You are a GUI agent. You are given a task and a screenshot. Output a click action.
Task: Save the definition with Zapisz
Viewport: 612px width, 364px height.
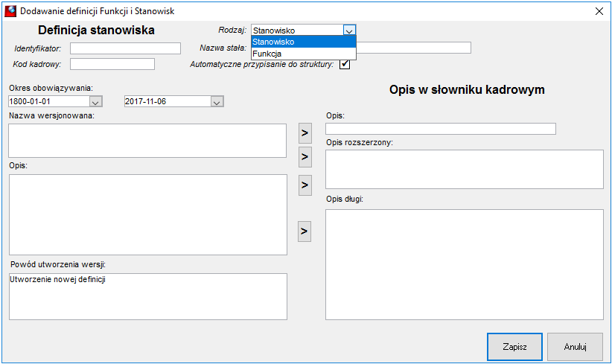pyautogui.click(x=514, y=347)
